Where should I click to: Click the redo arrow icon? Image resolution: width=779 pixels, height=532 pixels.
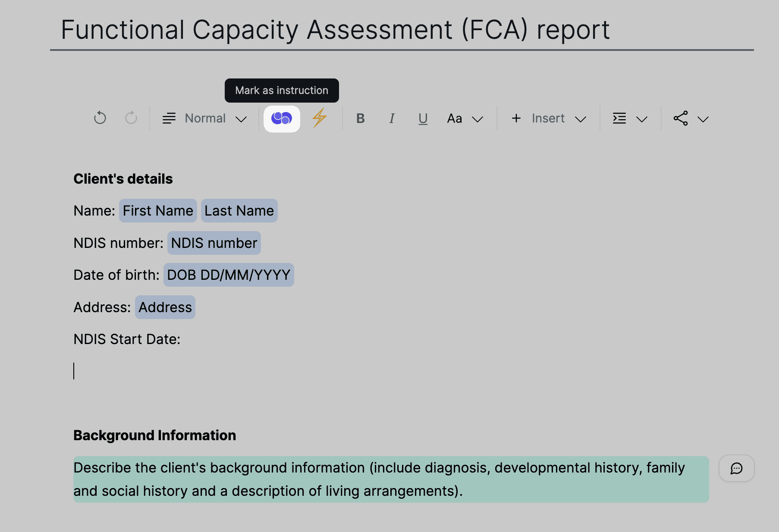coord(131,118)
